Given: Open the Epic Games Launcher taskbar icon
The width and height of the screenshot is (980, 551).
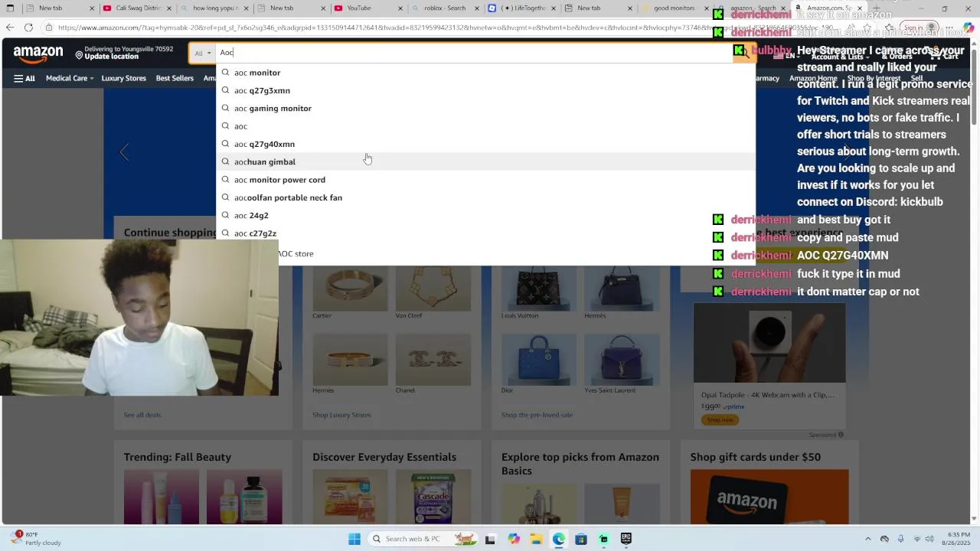Looking at the screenshot, I should coord(626,539).
